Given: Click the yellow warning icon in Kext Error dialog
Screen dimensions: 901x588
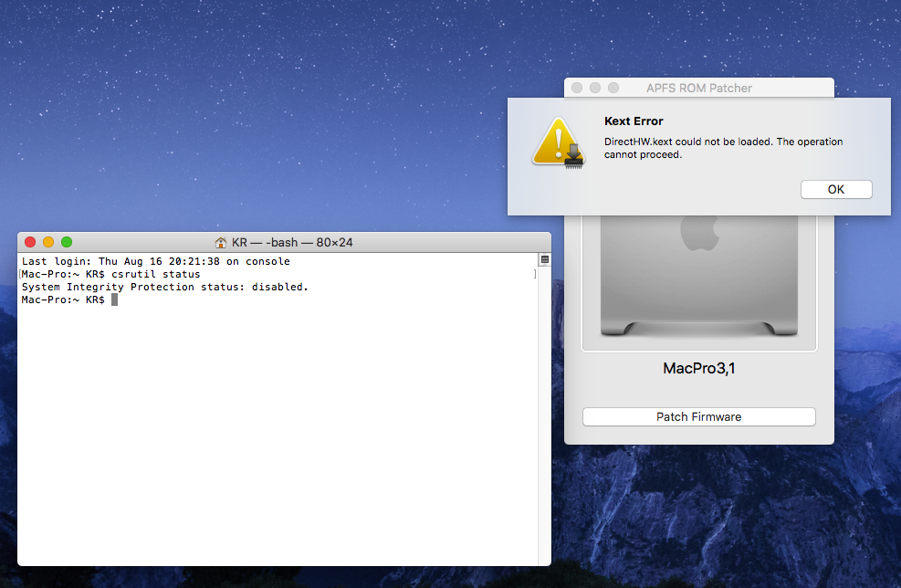Looking at the screenshot, I should [558, 142].
